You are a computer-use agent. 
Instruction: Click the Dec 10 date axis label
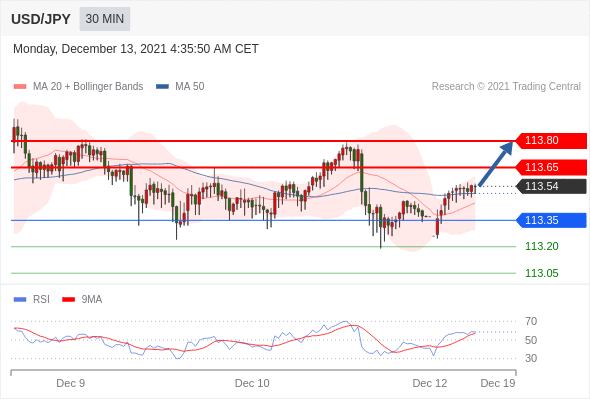tap(252, 383)
